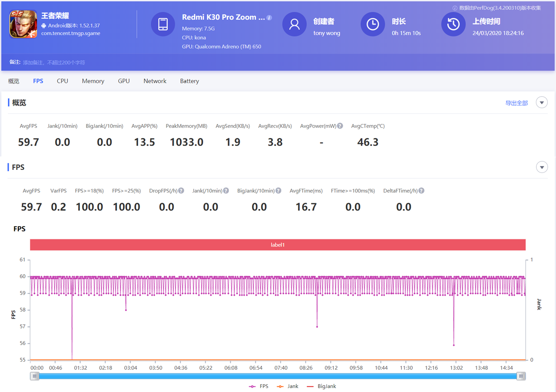Screen dimensions: 556x392
Task: Click the phone device icon
Action: coord(163,24)
